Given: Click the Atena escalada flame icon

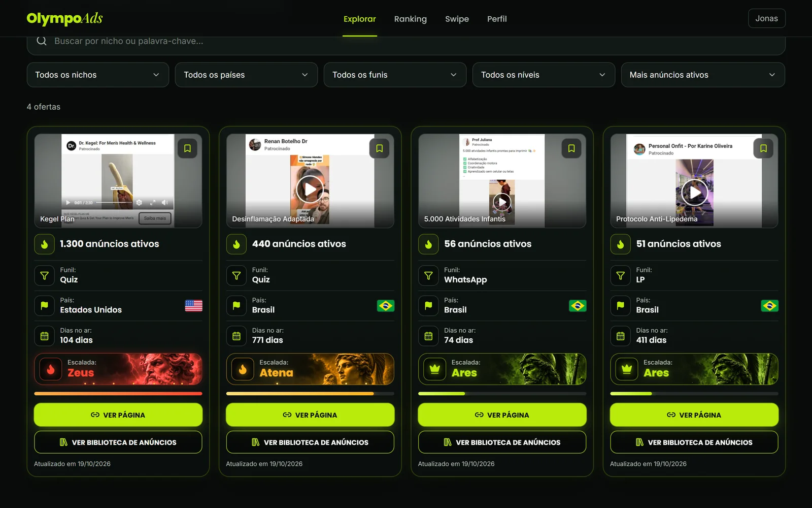Looking at the screenshot, I should [243, 369].
